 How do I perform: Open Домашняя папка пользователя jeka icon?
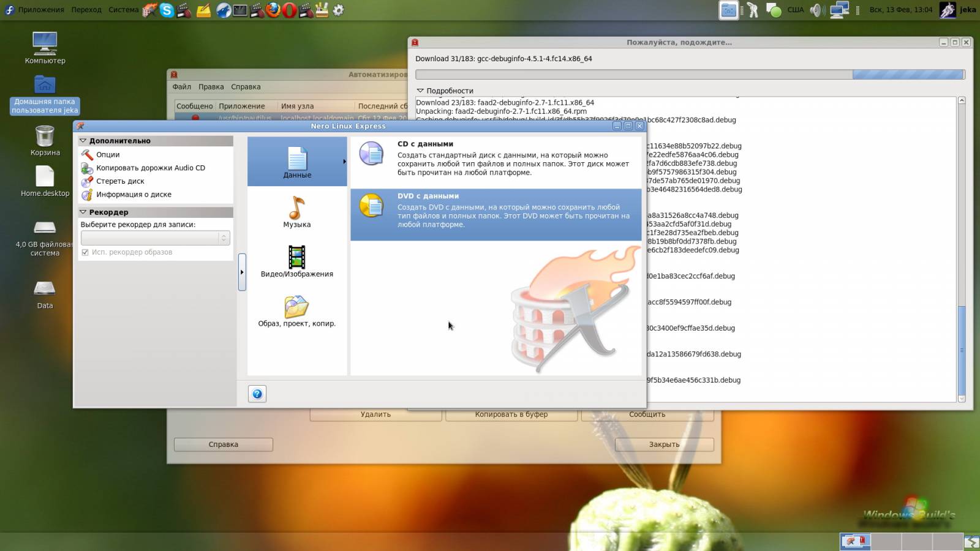pos(45,95)
